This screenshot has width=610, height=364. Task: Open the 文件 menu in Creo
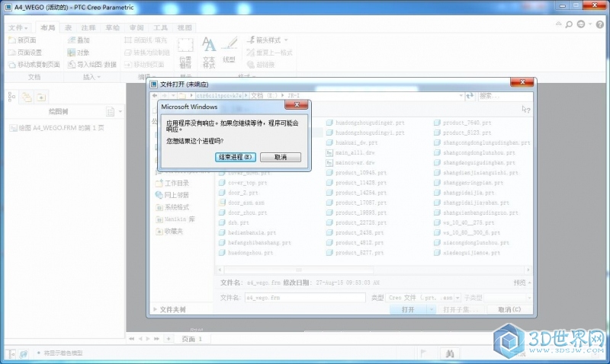pyautogui.click(x=18, y=27)
